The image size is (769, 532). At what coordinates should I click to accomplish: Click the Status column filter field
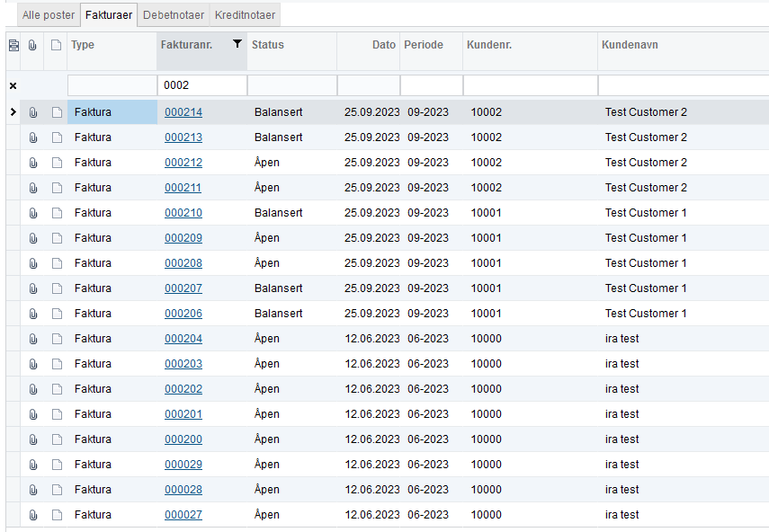[x=292, y=85]
